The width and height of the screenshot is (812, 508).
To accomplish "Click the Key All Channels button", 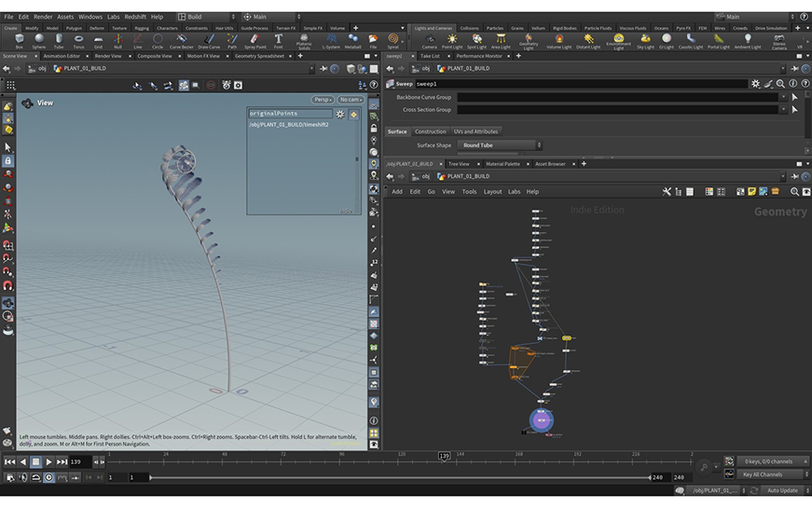I will (763, 474).
